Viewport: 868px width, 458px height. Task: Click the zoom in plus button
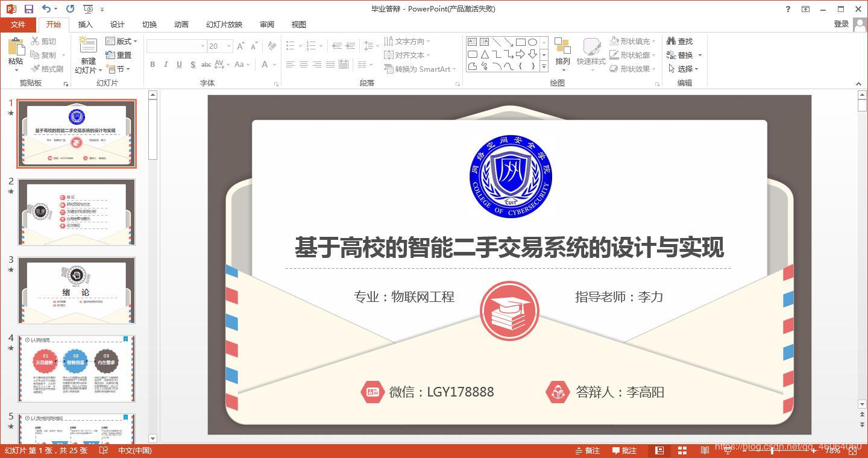pyautogui.click(x=813, y=450)
